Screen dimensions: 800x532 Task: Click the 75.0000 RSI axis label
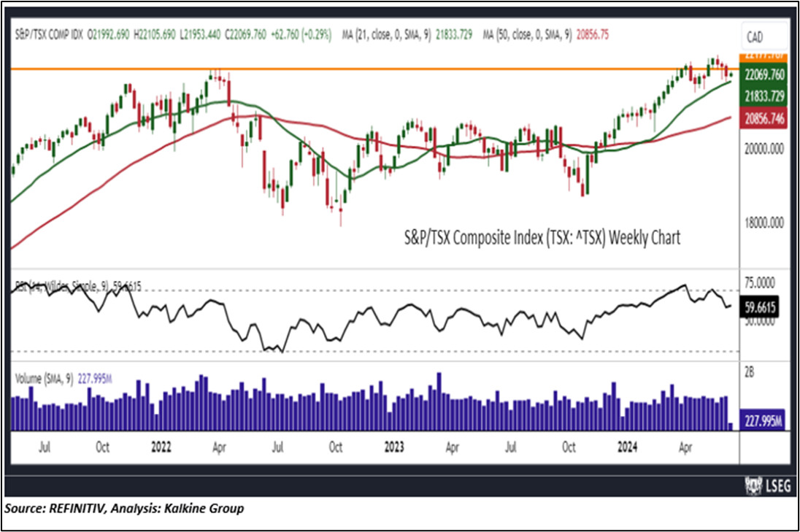(759, 283)
